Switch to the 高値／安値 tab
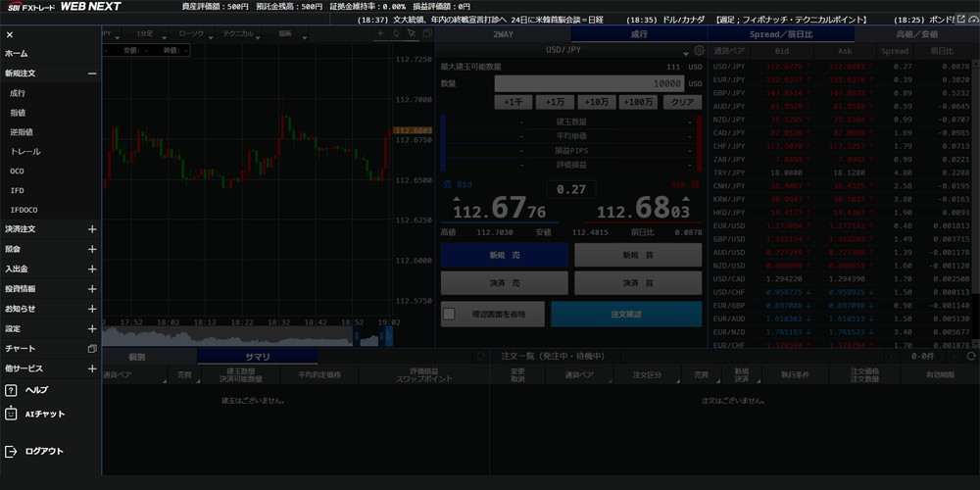 click(x=917, y=34)
